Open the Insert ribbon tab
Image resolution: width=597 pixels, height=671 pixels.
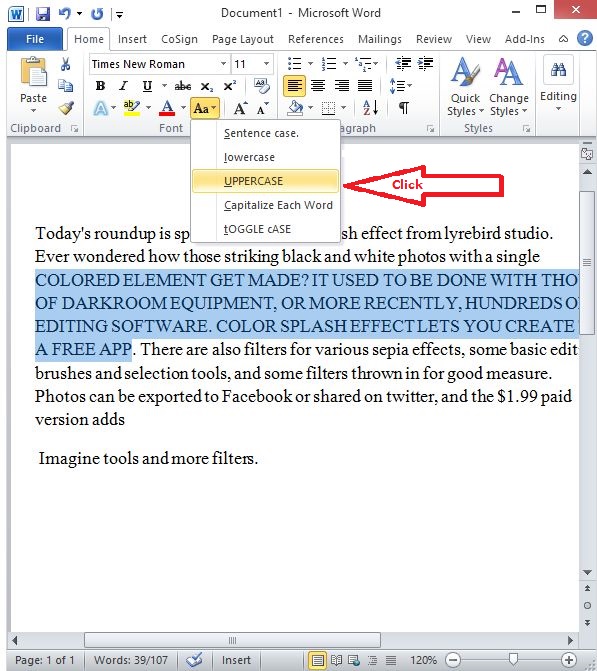132,39
